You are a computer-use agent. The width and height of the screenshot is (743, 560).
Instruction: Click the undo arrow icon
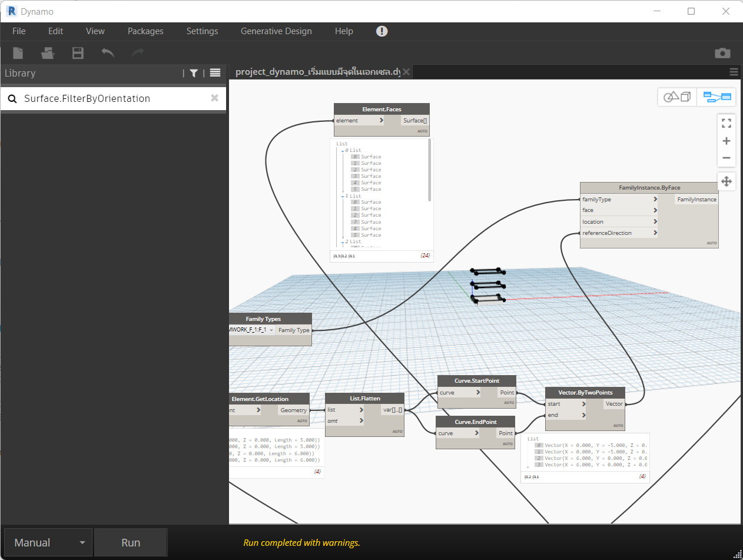coord(108,53)
